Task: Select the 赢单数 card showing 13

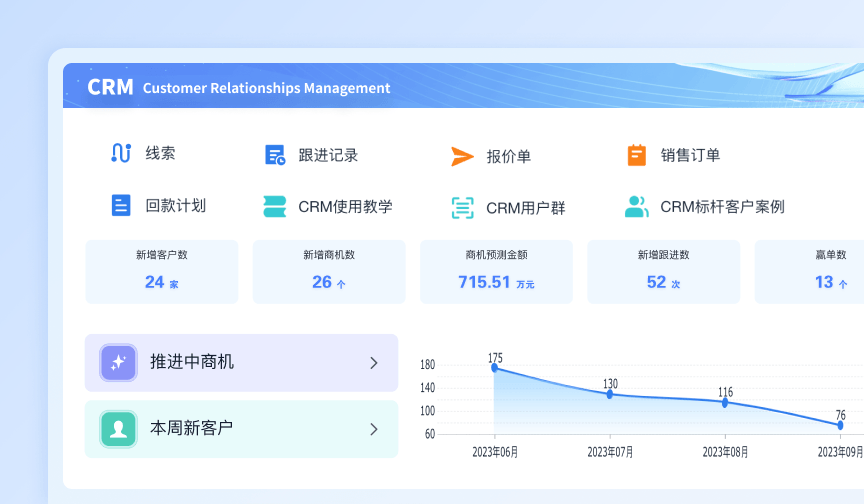Action: [x=809, y=272]
